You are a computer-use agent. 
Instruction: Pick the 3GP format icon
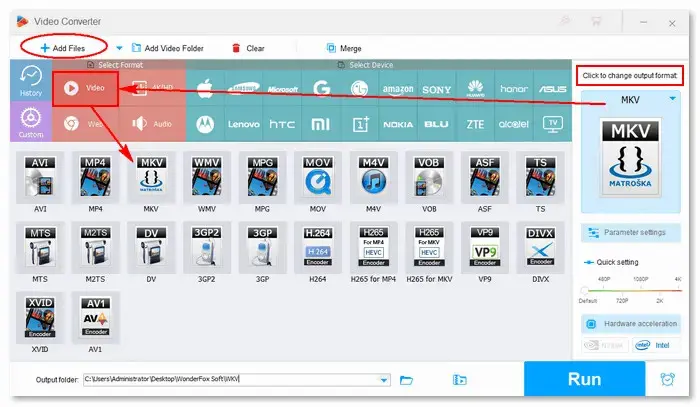click(262, 248)
